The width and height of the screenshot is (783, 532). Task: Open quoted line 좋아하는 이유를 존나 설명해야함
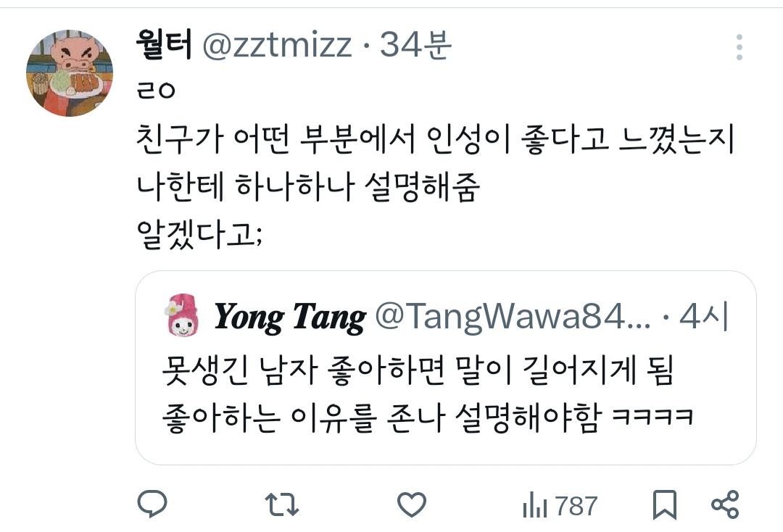(428, 417)
